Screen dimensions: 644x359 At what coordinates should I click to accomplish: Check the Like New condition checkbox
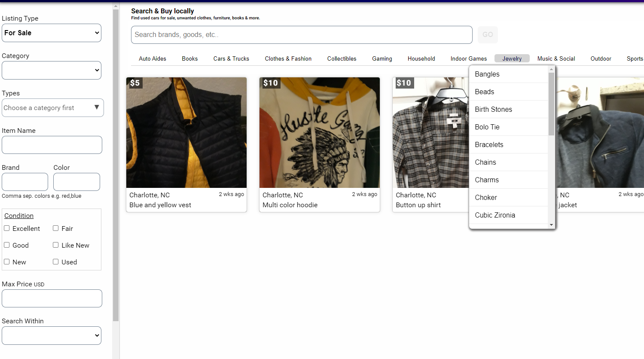pyautogui.click(x=56, y=245)
